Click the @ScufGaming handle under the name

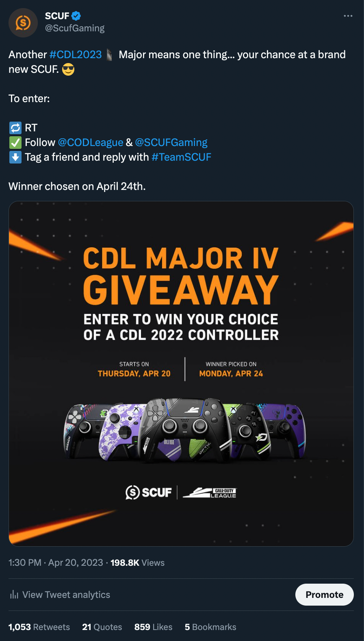point(75,28)
